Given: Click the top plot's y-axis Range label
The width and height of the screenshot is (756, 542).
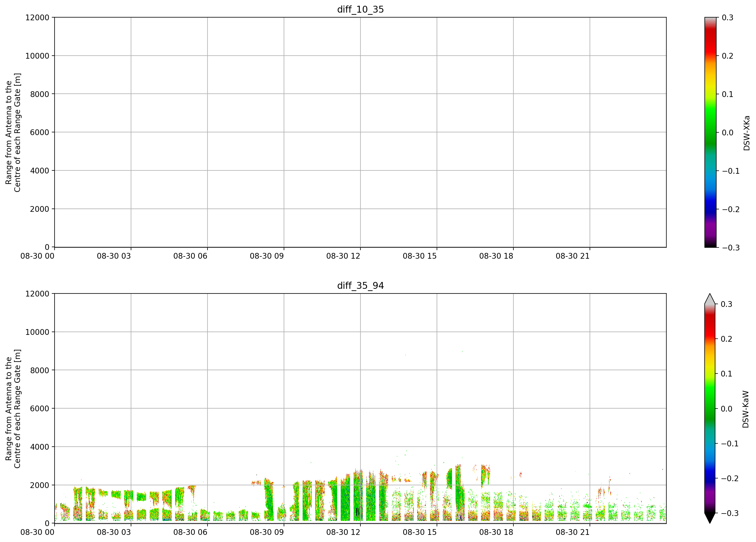Looking at the screenshot, I should pos(13,133).
